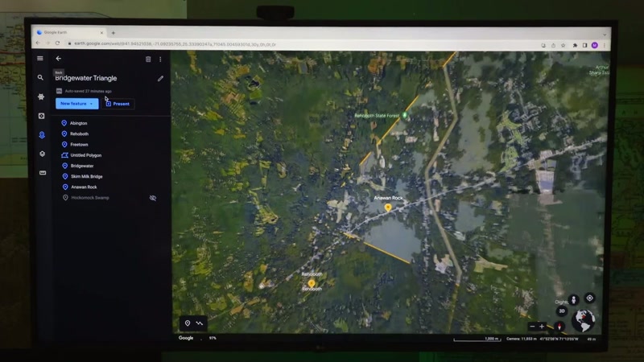
Task: Click the I'm Feeling Lucky dice icon
Action: click(x=42, y=116)
